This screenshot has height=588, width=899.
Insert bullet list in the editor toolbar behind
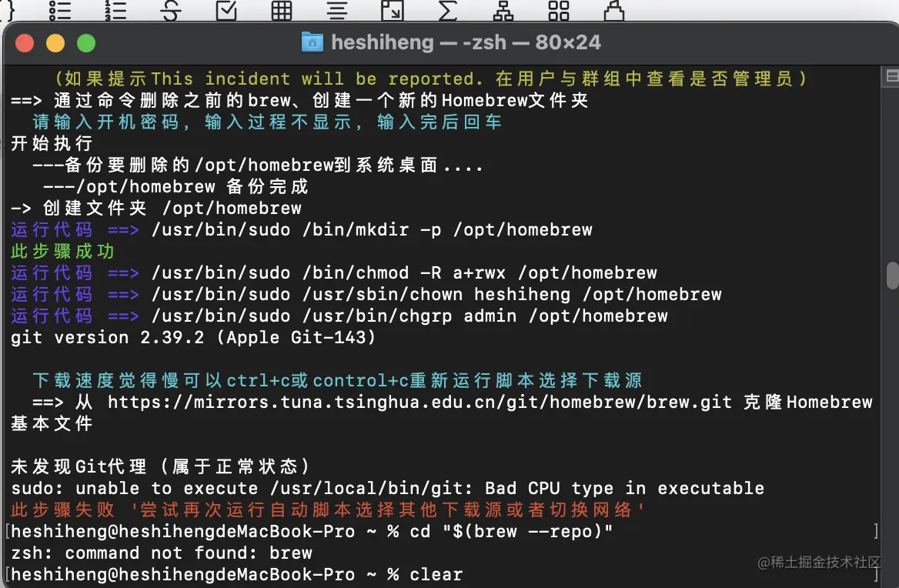coord(59,10)
